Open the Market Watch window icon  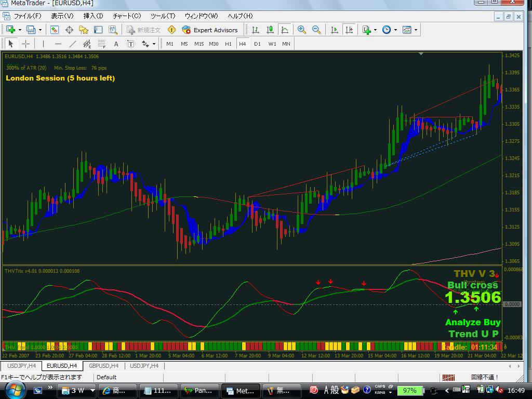click(x=54, y=30)
